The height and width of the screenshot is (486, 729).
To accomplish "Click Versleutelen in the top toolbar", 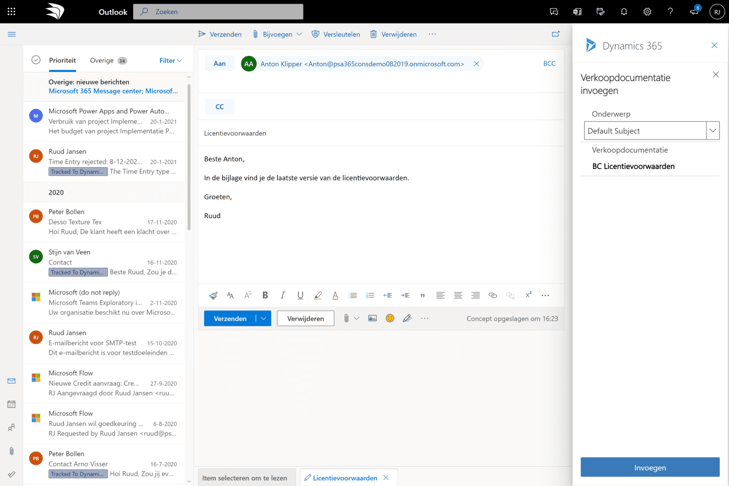I will tap(336, 34).
